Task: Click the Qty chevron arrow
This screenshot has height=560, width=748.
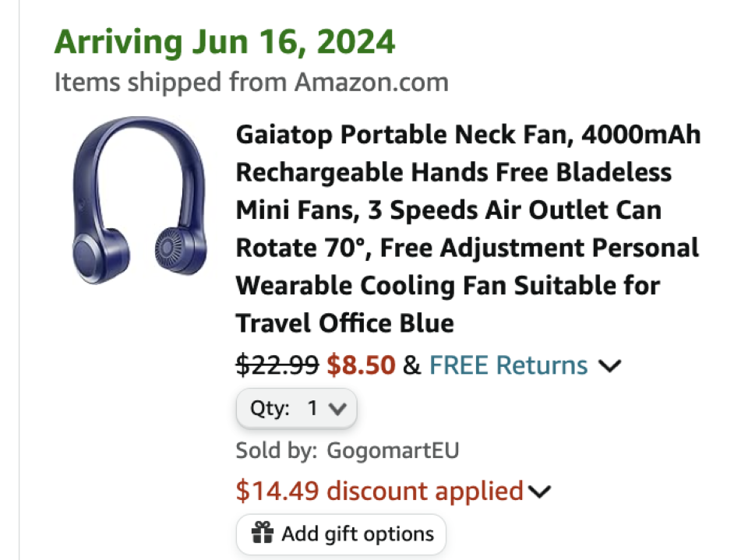Action: [x=337, y=407]
